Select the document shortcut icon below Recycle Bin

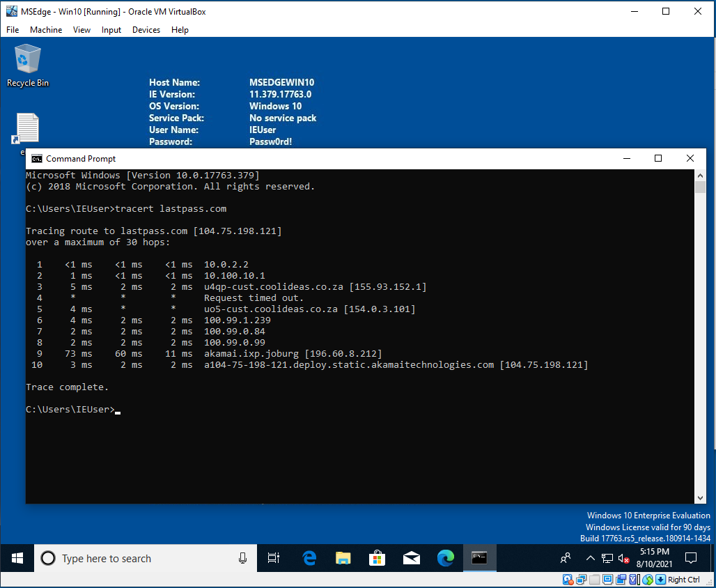26,128
